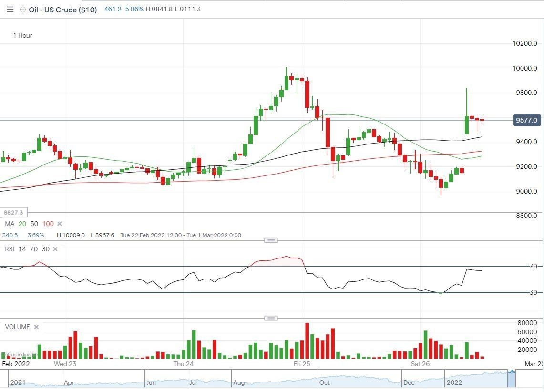Click the MA 20 period value

tap(22, 224)
